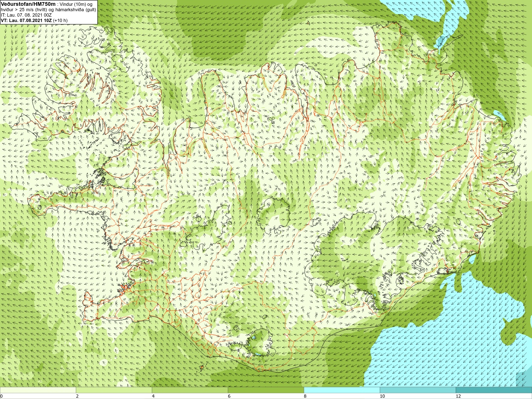
Task: Click the teal 10–12 legend swatch
Action: click(418, 390)
